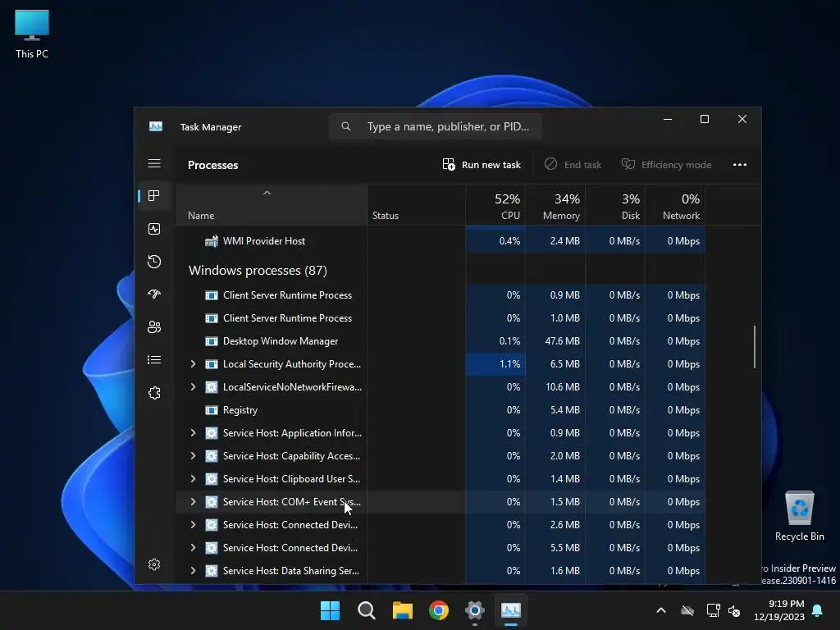
Task: Click the muted volume tray icon
Action: (734, 610)
